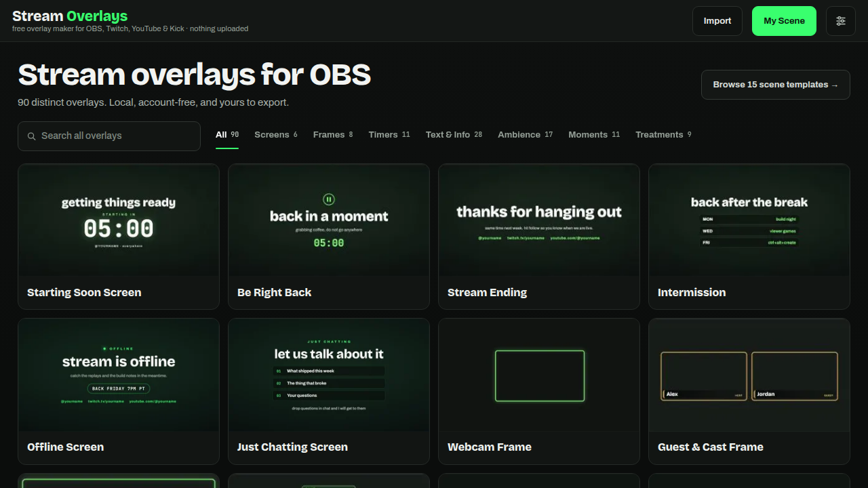
Task: Select the Stream Ending overlay thumbnail
Action: click(x=539, y=220)
